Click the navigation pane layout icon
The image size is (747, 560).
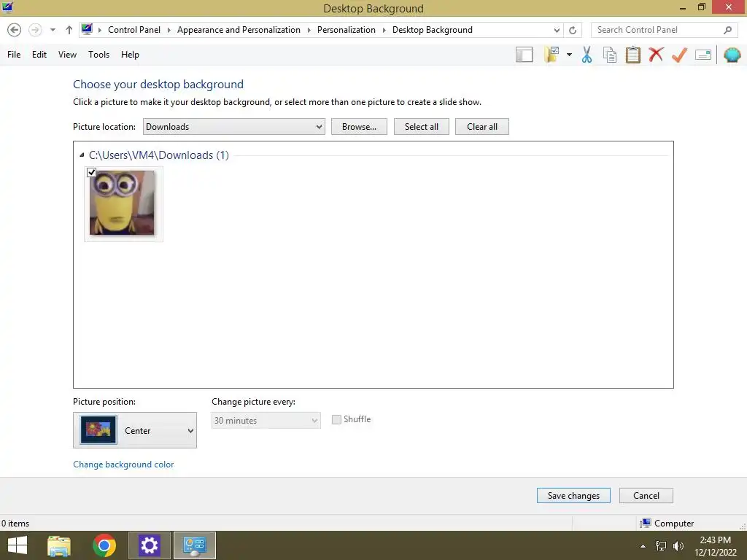click(524, 55)
